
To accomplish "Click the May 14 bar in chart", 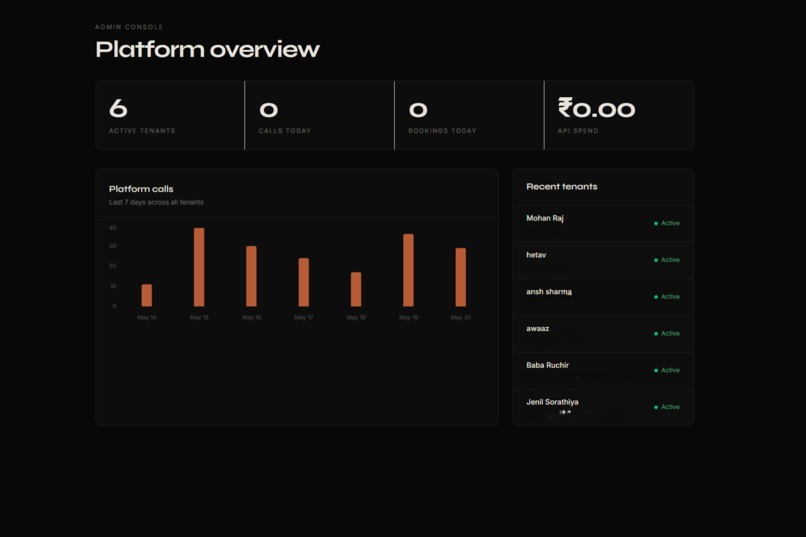I will [146, 295].
